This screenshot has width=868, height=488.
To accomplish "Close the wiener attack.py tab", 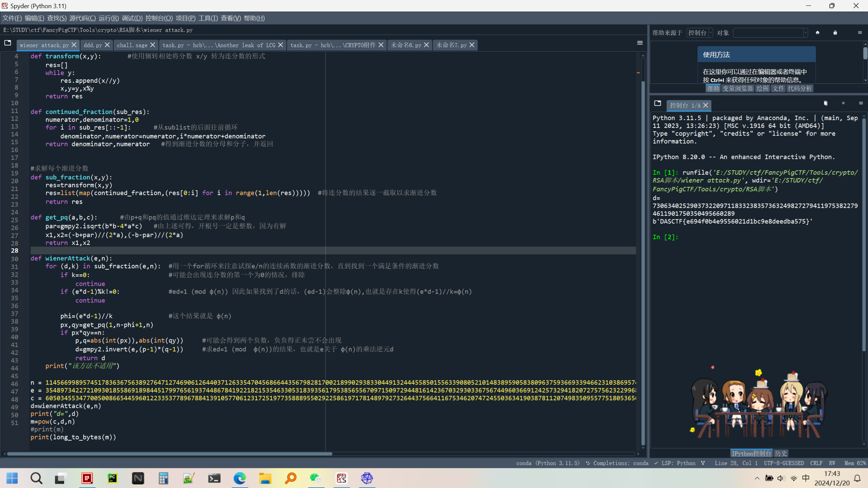I will coord(74,45).
